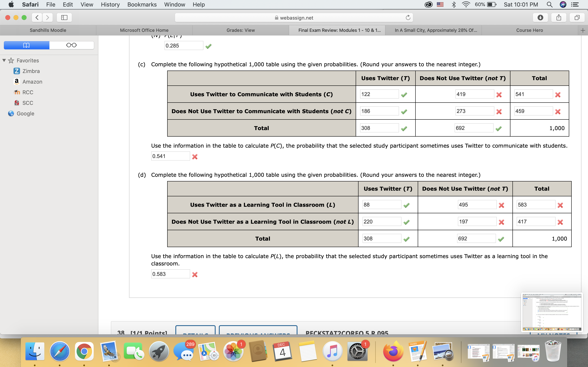Open the show tab overview icon
588x367 pixels.
pyautogui.click(x=577, y=18)
